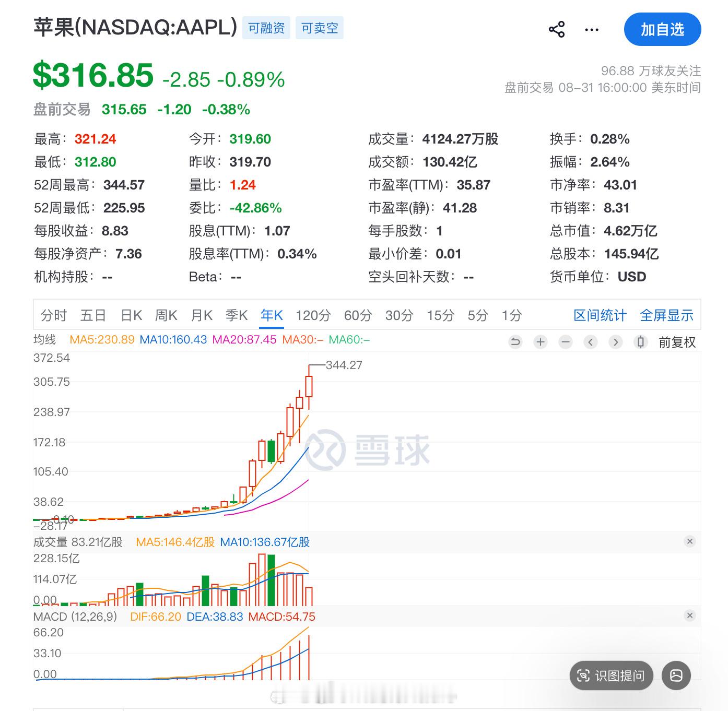Image resolution: width=728 pixels, height=711 pixels.
Task: Click the 盘前交易 price 315.65
Action: [124, 109]
